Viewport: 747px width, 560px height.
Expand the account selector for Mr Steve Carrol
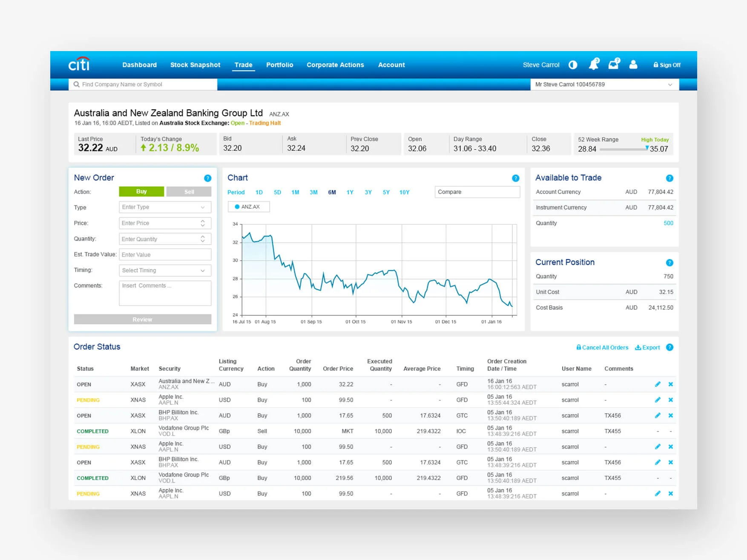671,84
